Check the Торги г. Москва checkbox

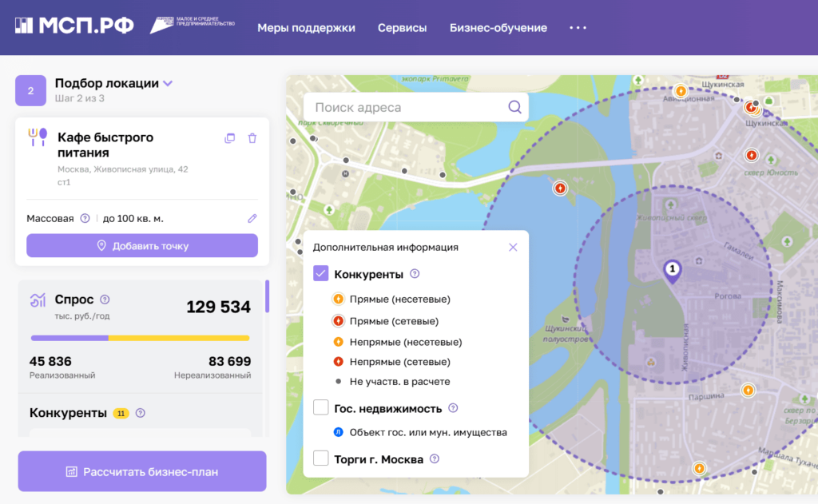pos(321,458)
